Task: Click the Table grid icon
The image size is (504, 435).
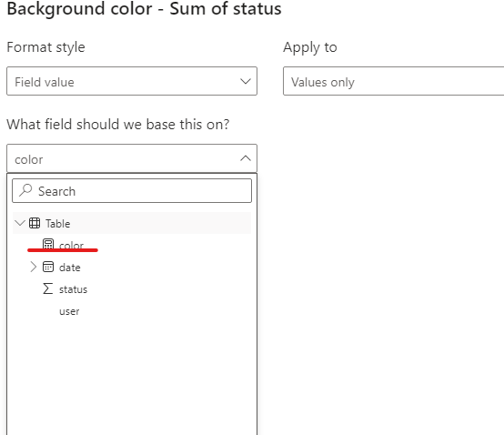Action: 35,223
